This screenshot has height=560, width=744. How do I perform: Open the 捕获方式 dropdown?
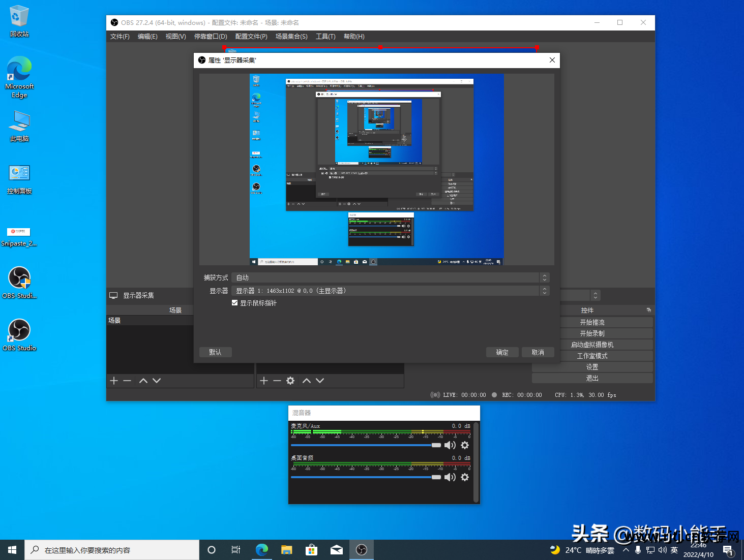point(391,277)
